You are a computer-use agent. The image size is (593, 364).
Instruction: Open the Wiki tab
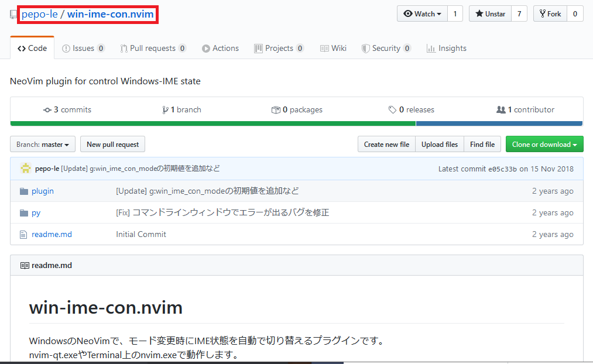(333, 48)
